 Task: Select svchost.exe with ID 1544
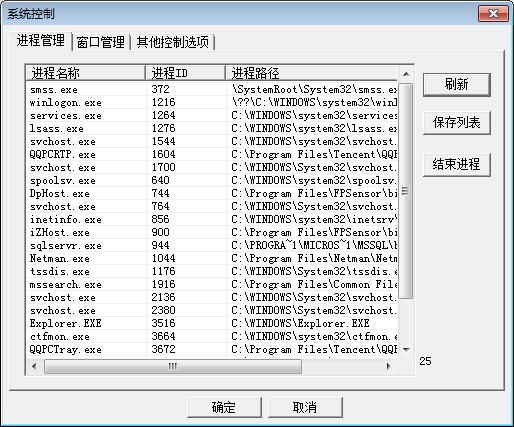click(212, 141)
